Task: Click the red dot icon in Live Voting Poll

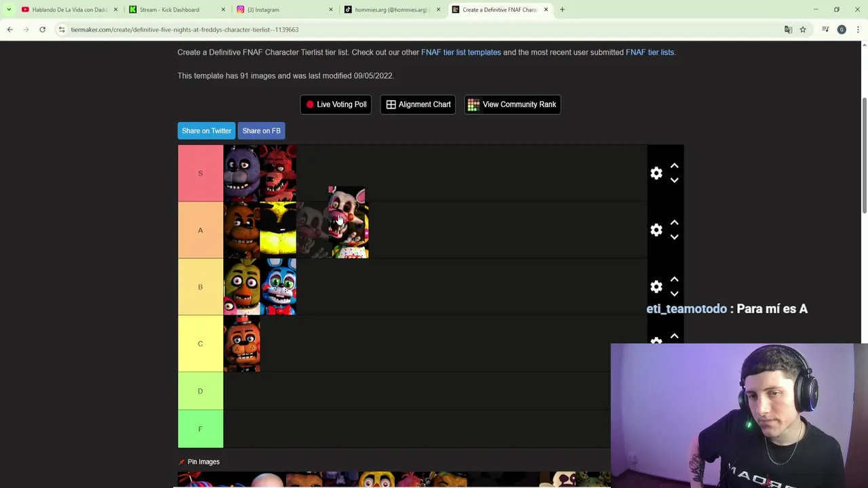Action: click(x=310, y=104)
